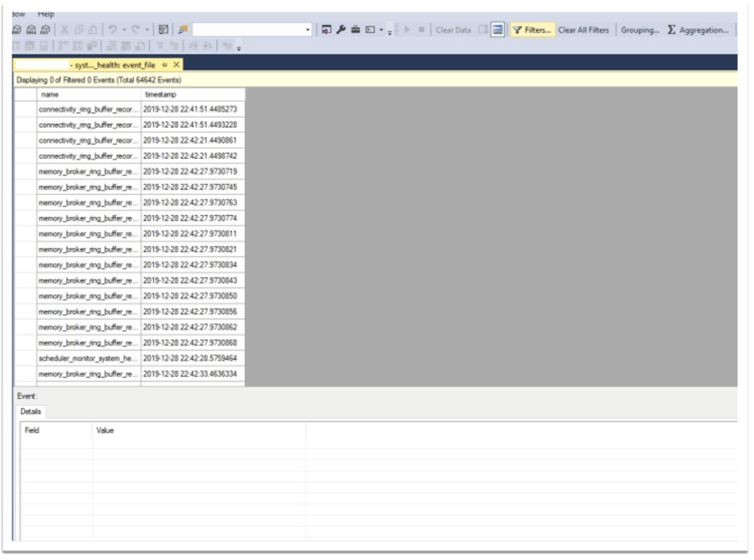The height and width of the screenshot is (560, 754).
Task: Redo the last action
Action: point(135,30)
